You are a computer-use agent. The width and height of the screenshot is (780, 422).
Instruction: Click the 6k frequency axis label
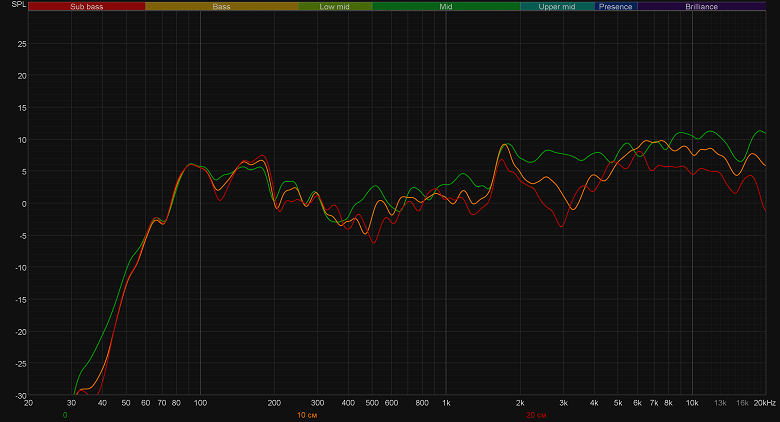coord(637,403)
